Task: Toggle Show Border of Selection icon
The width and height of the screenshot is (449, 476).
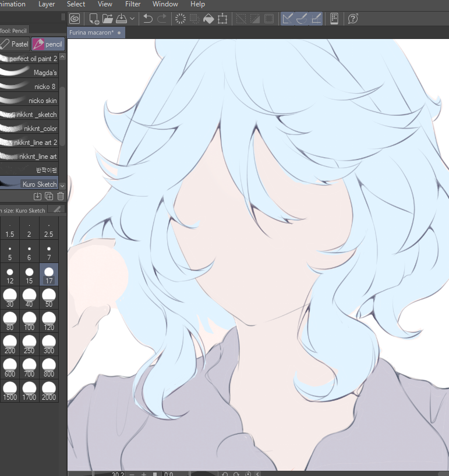Action: pyautogui.click(x=269, y=19)
